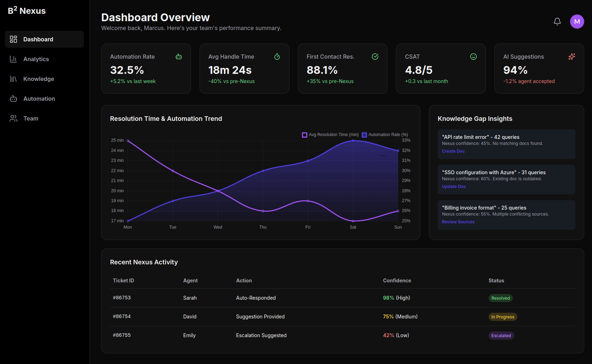Click the sparkle icon on AI Suggestions
Image resolution: width=592 pixels, height=364 pixels.
point(572,57)
